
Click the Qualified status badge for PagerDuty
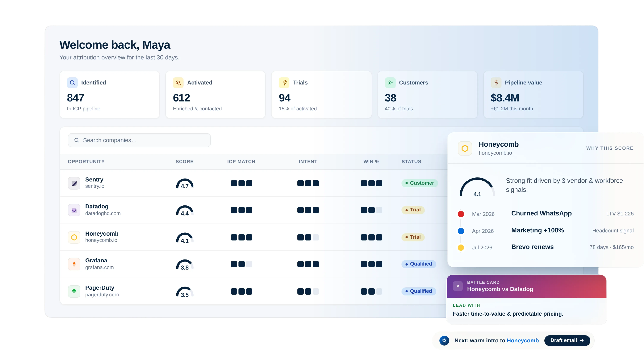tap(419, 291)
